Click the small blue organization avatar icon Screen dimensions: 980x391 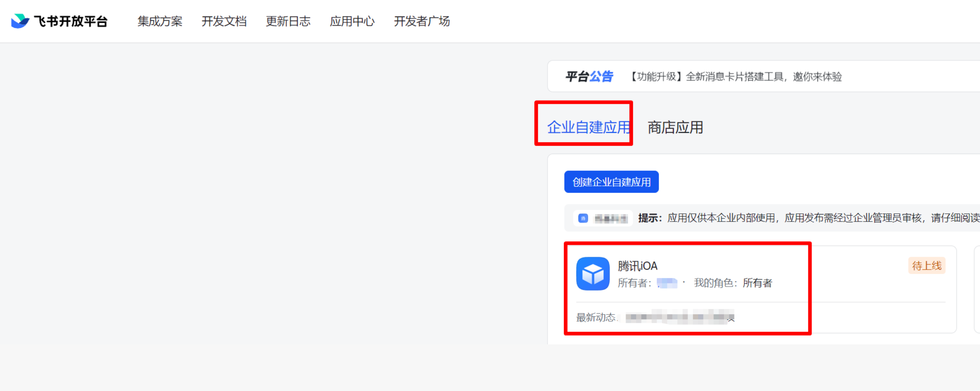pyautogui.click(x=583, y=218)
